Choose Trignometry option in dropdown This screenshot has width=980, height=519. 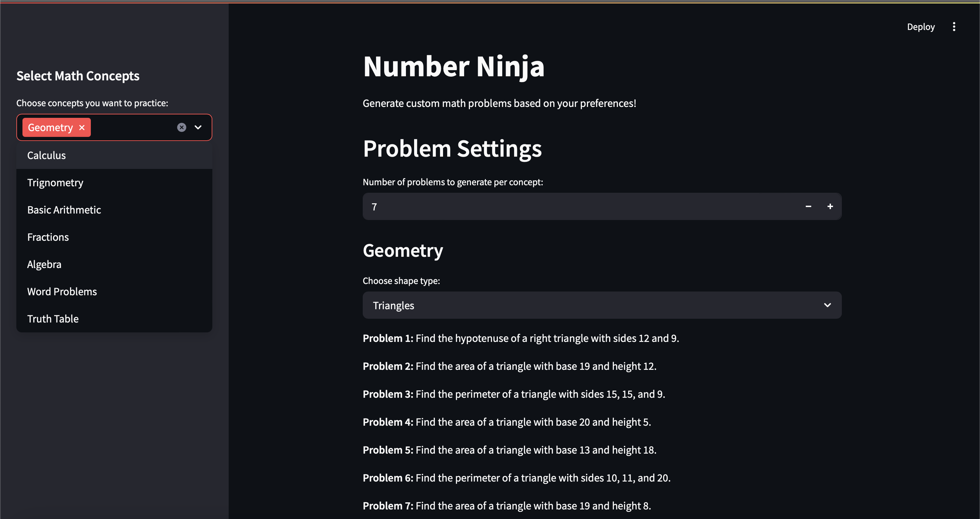pyautogui.click(x=55, y=183)
